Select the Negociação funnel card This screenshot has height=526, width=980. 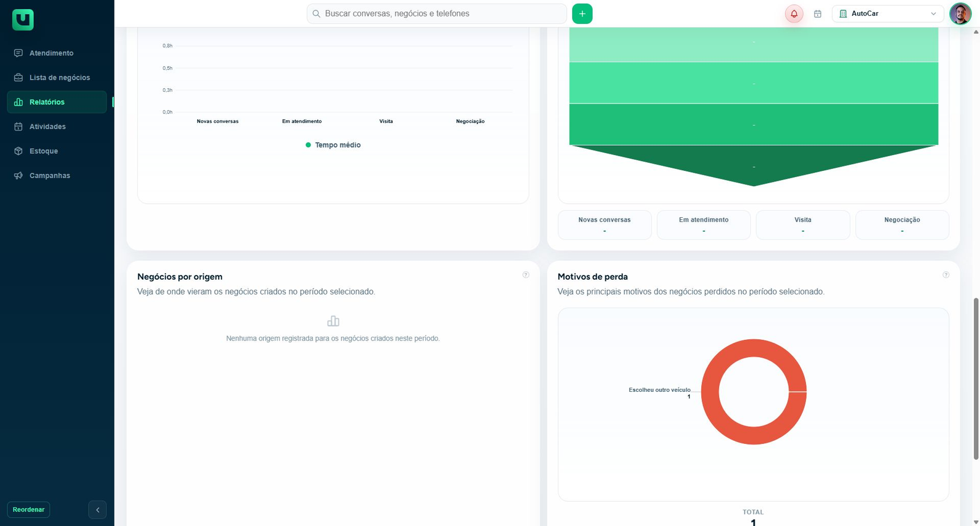click(902, 225)
